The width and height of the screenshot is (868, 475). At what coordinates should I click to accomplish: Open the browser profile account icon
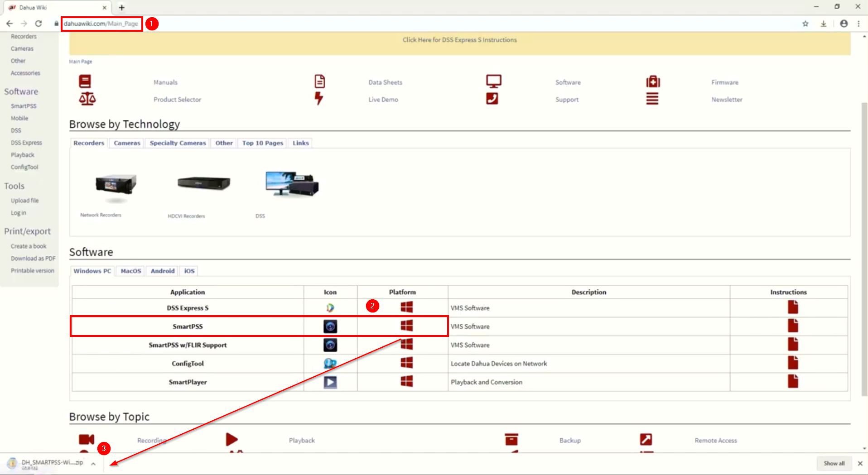click(844, 24)
